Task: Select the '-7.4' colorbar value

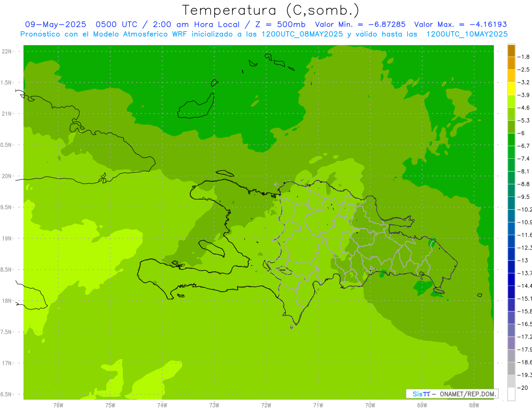Action: [524, 159]
